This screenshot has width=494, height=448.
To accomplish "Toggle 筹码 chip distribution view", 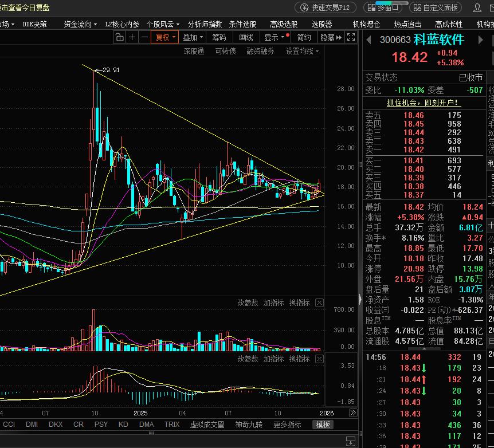I will tap(219, 37).
